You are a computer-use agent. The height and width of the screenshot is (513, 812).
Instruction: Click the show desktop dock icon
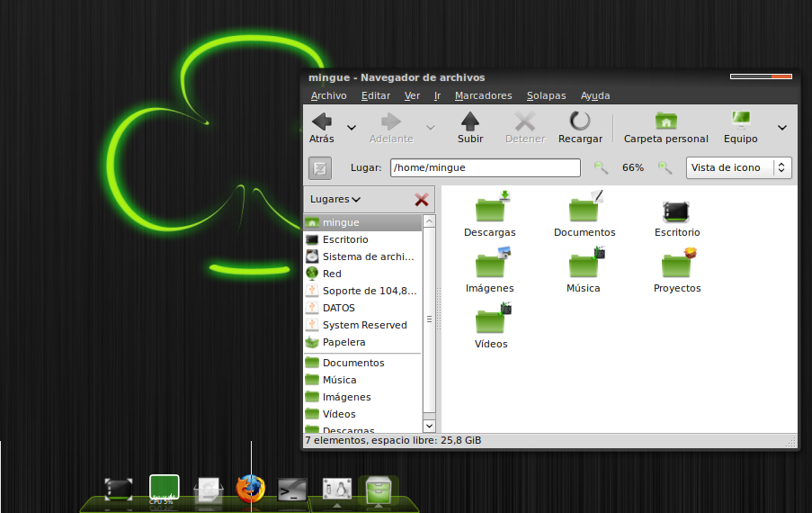[119, 490]
